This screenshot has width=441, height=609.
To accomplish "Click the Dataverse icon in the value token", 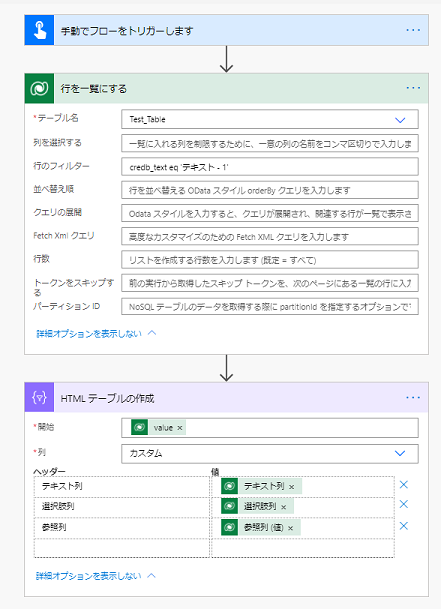I will (139, 428).
